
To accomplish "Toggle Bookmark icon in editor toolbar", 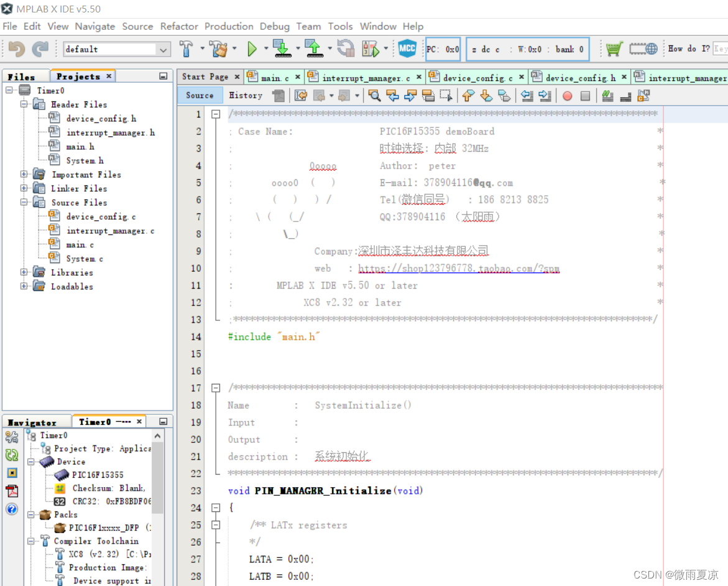I will (504, 96).
